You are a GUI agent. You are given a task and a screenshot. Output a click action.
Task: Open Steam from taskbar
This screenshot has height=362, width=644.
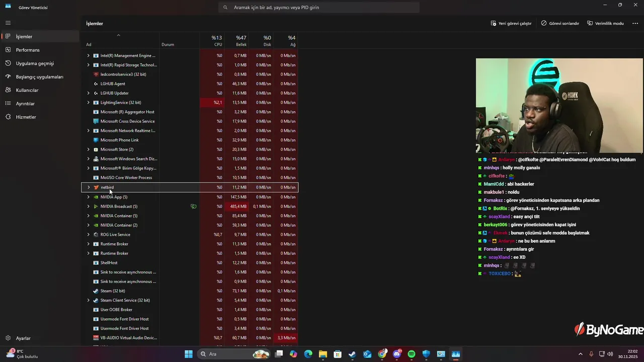coord(352,354)
